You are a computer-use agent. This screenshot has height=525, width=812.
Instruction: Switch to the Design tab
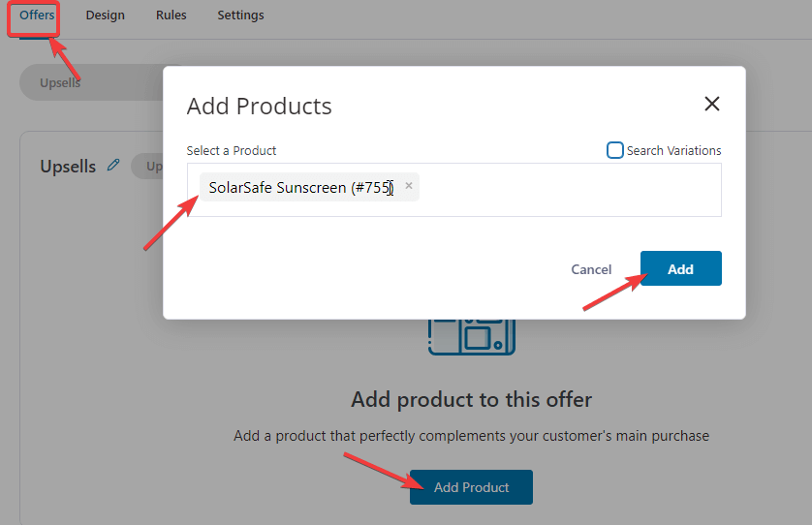click(x=105, y=15)
